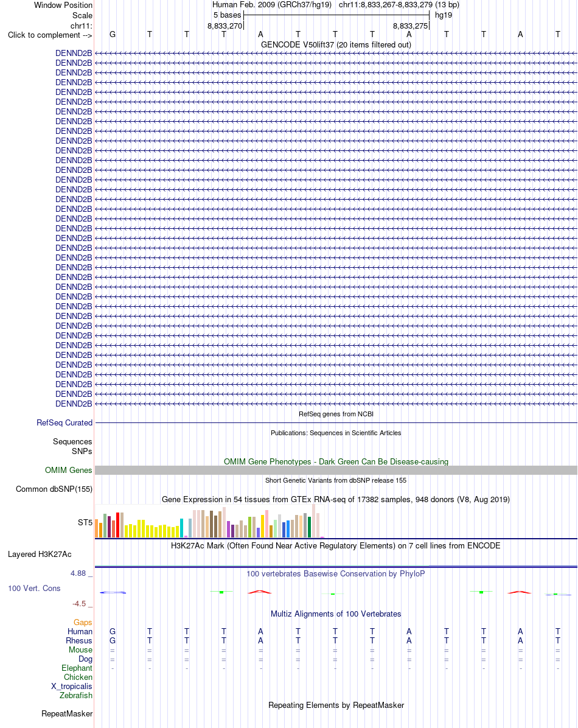
Task: Click the 'Gaps' alignment row label
Action: click(83, 623)
